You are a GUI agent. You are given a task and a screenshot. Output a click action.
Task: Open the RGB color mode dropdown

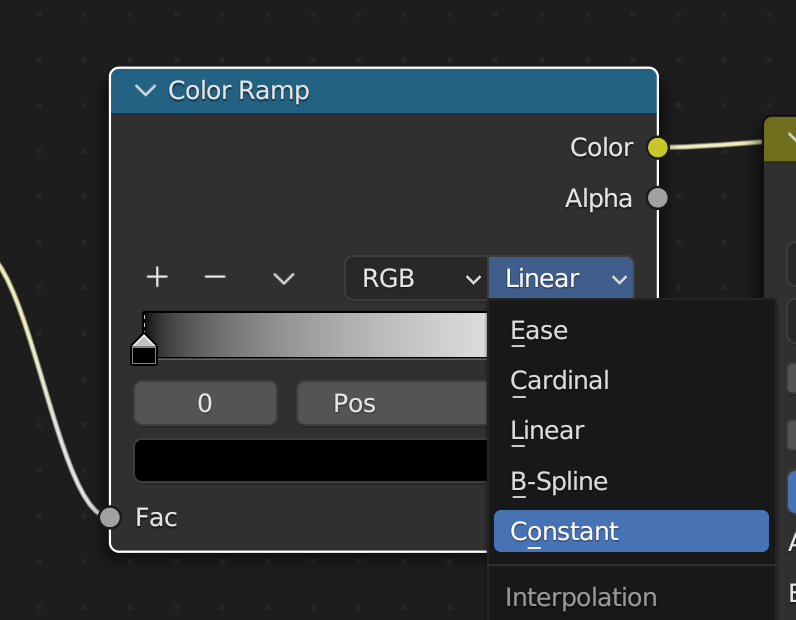(x=416, y=278)
